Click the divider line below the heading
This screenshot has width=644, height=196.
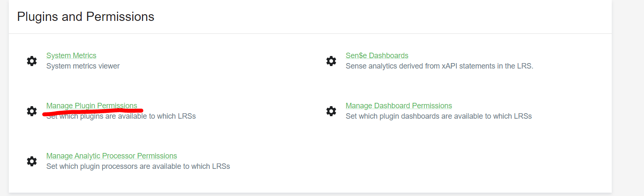pyautogui.click(x=310, y=33)
